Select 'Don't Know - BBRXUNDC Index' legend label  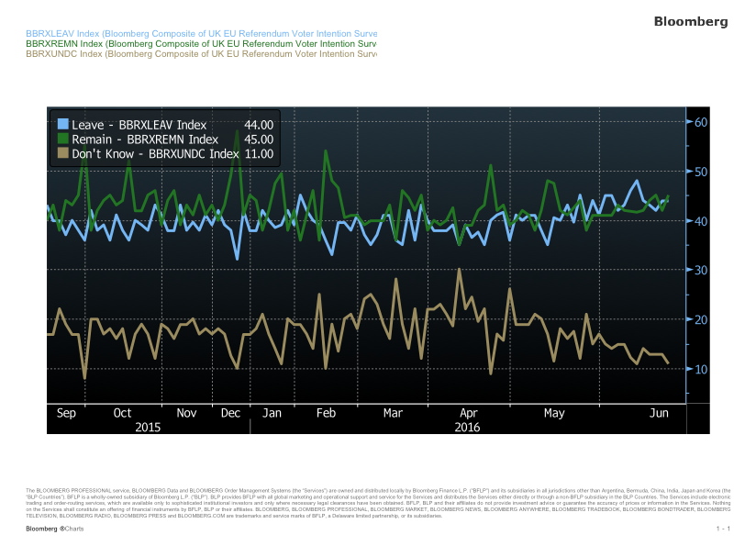coord(155,154)
